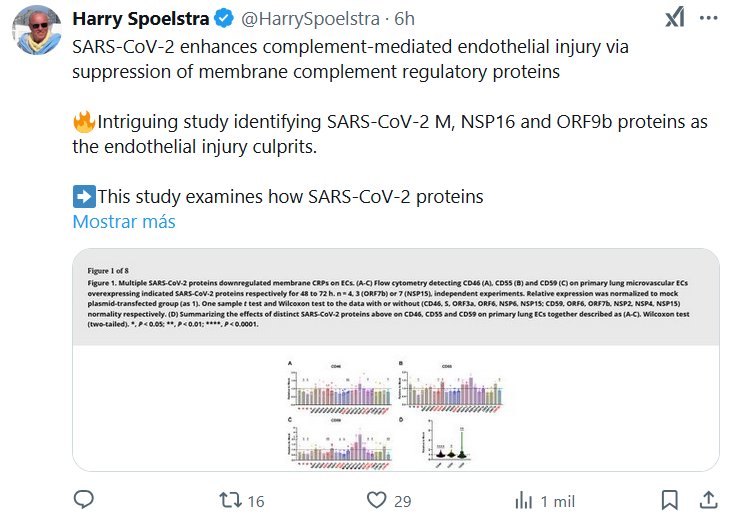Click the like count of 29
The height and width of the screenshot is (526, 740).
click(403, 500)
